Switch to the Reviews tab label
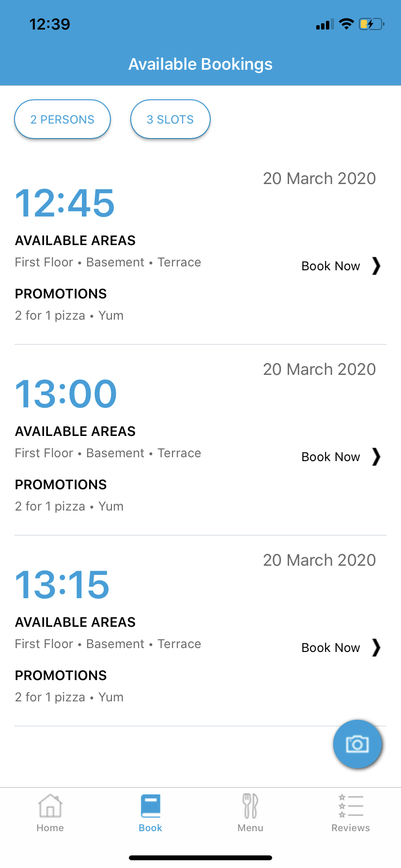The height and width of the screenshot is (868, 401). (351, 828)
